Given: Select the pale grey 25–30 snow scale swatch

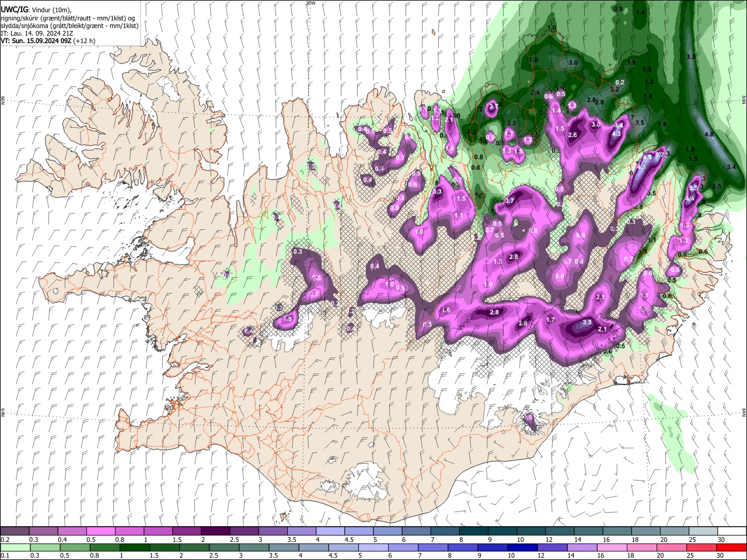Looking at the screenshot, I should pos(703,531).
